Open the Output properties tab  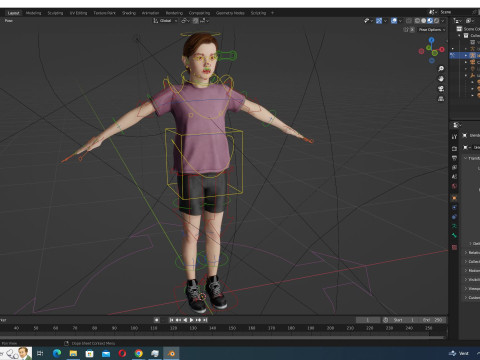click(x=454, y=158)
